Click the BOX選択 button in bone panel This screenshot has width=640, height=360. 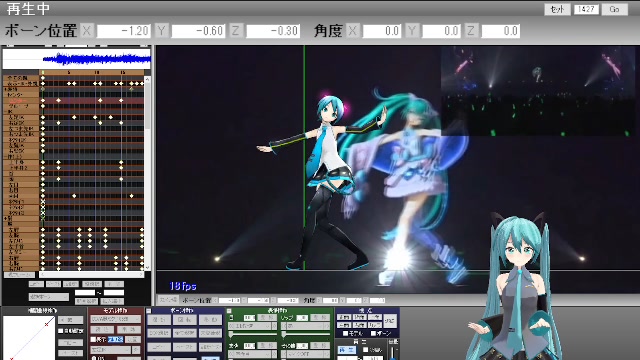pos(159,333)
